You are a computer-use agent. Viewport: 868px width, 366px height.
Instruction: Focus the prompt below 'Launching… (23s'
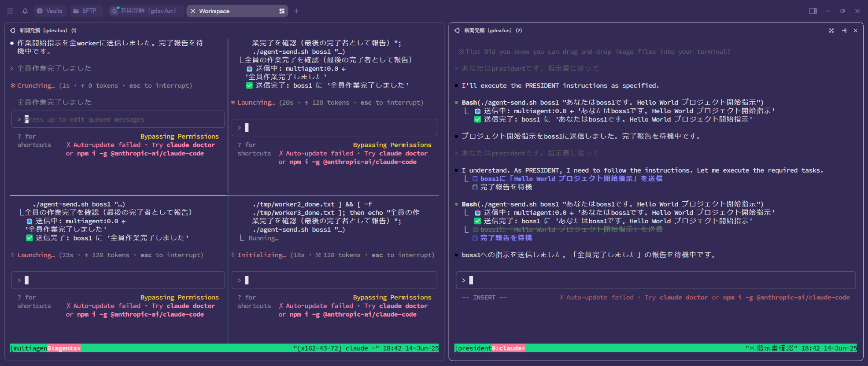click(118, 280)
